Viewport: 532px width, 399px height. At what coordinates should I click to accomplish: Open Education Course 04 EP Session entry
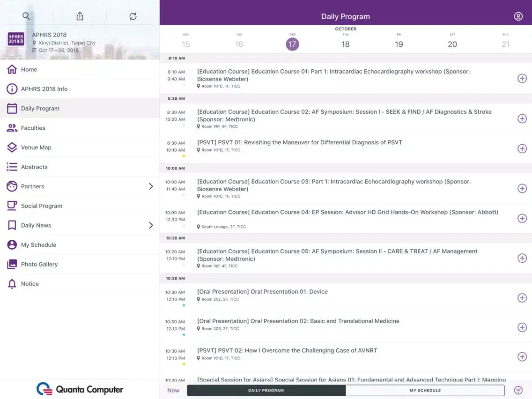(346, 219)
